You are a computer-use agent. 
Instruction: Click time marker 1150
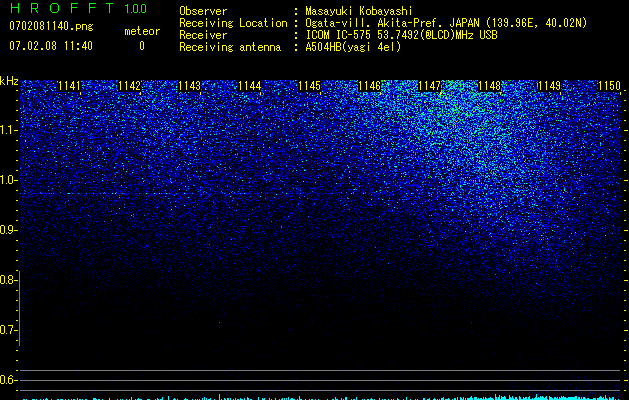pos(609,85)
